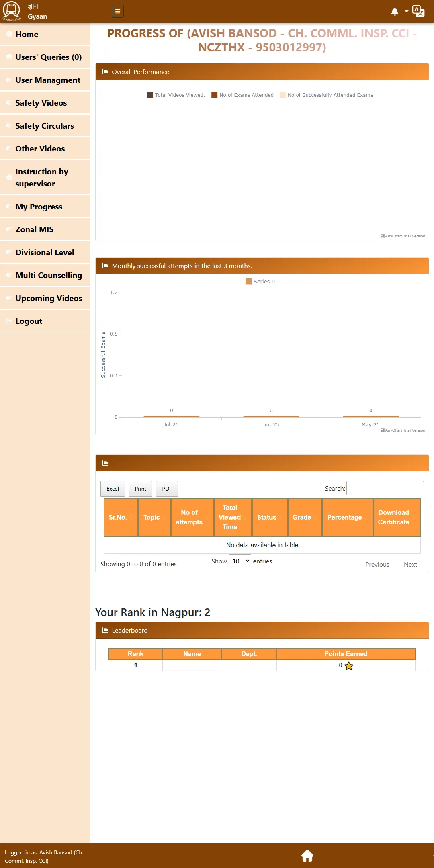
Task: Select Logout in sidebar
Action: (45, 321)
